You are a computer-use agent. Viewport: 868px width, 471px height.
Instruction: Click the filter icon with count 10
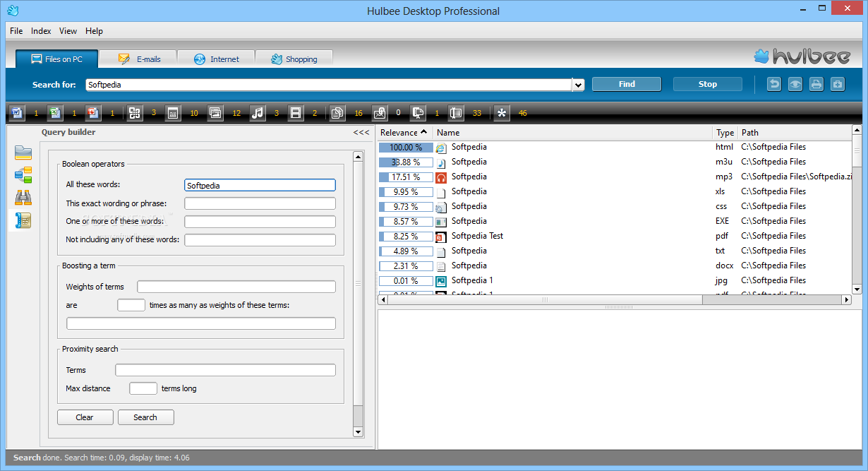[173, 113]
